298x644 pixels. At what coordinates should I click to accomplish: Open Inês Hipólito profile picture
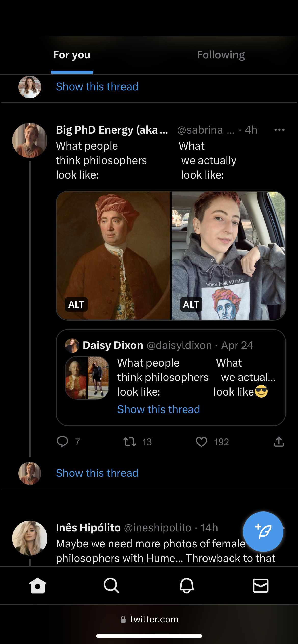pos(30,538)
